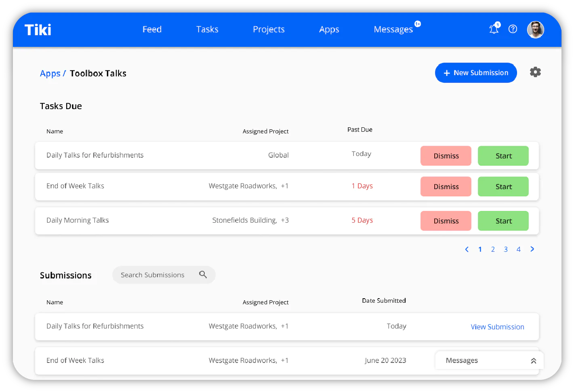
Task: Select page 1 in pagination
Action: point(480,249)
